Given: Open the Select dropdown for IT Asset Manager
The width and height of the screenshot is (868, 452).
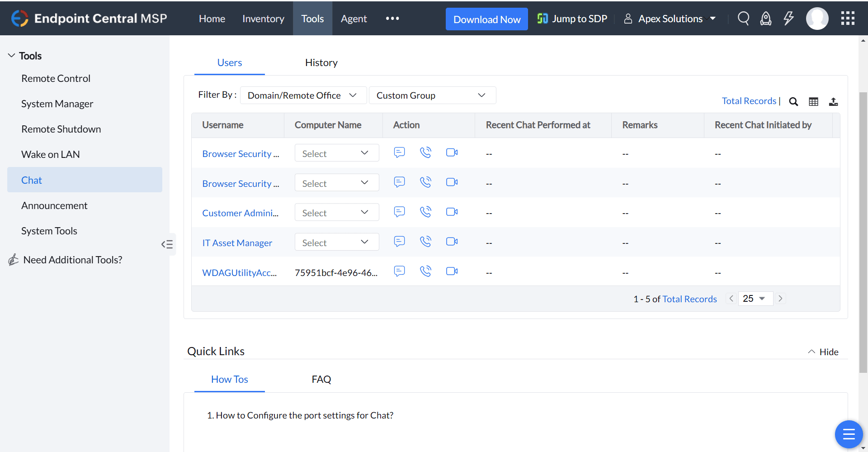Looking at the screenshot, I should pyautogui.click(x=336, y=242).
